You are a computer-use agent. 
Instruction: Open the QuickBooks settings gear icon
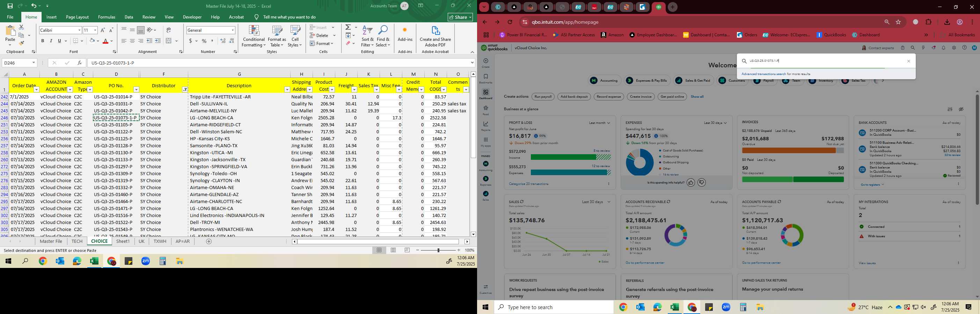point(954,48)
